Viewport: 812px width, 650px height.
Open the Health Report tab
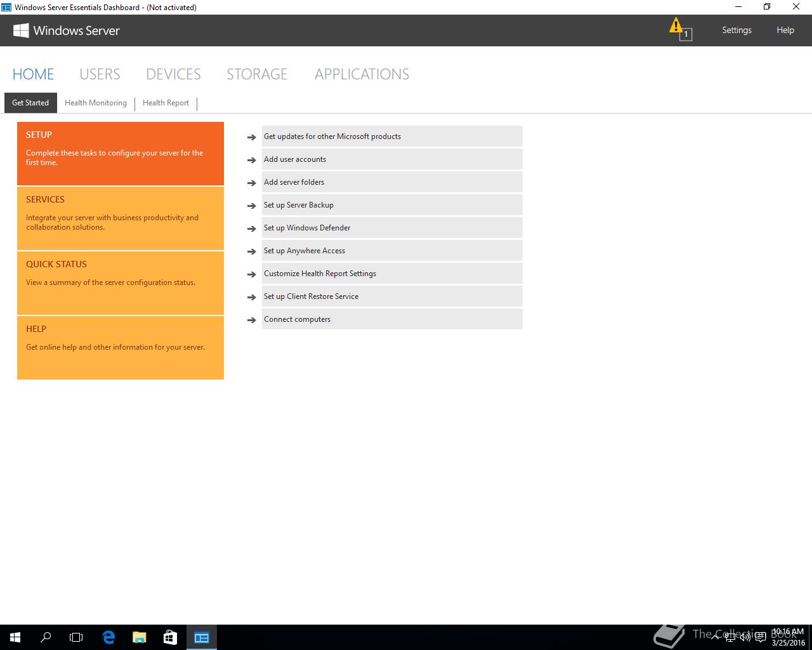[166, 103]
